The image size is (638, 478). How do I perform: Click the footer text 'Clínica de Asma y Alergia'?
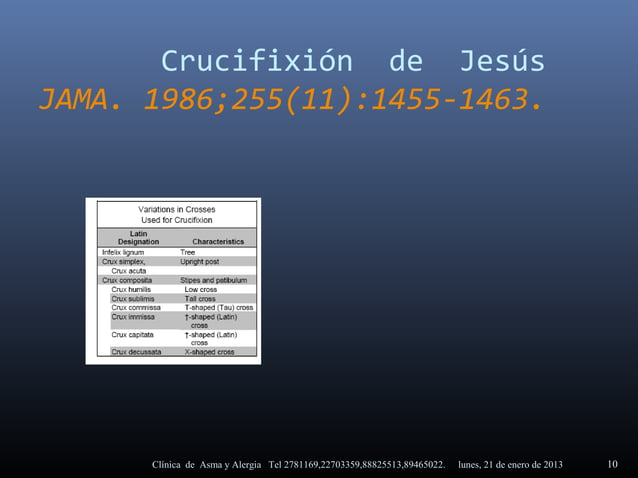206,465
